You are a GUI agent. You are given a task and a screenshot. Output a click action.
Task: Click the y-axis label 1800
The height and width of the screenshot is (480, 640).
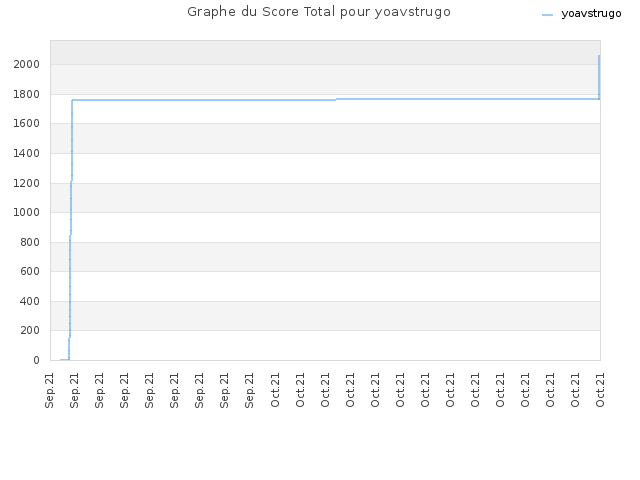27,94
